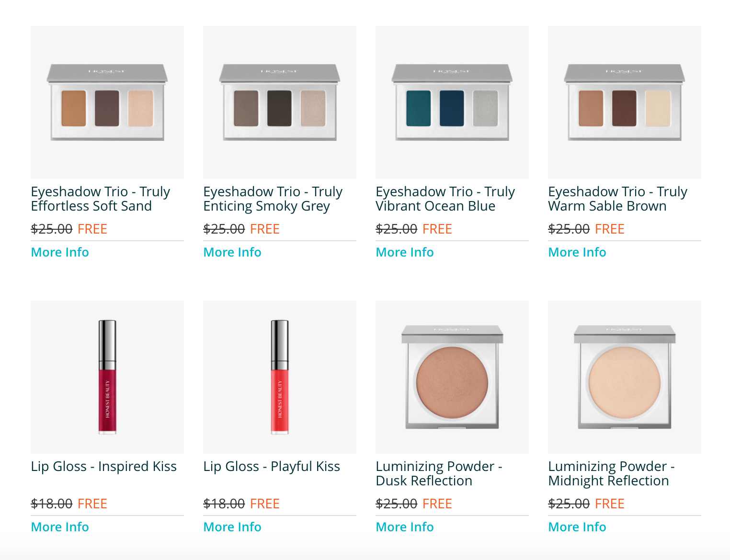730x560 pixels.
Task: Click the Lip Gloss - Playful Kiss product name
Action: [x=272, y=466]
